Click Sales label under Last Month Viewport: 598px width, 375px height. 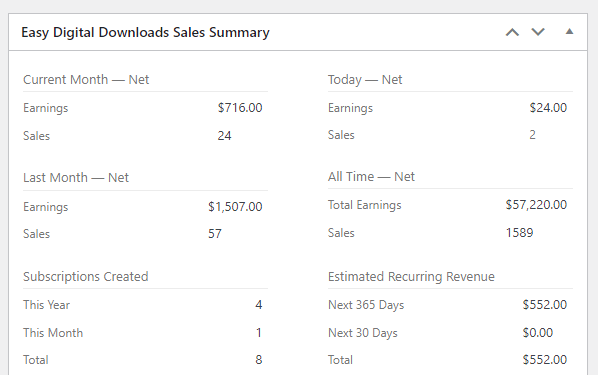[36, 233]
